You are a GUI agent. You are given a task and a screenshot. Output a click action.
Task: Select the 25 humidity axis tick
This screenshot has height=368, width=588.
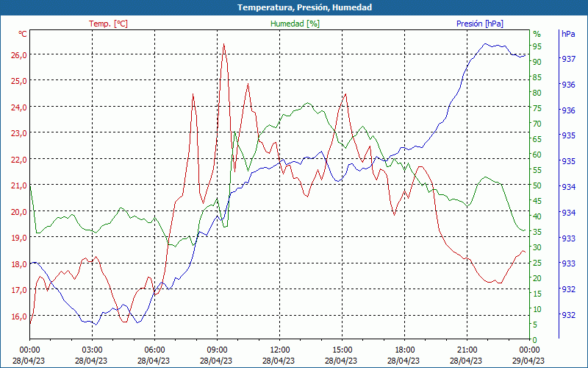[537, 263]
